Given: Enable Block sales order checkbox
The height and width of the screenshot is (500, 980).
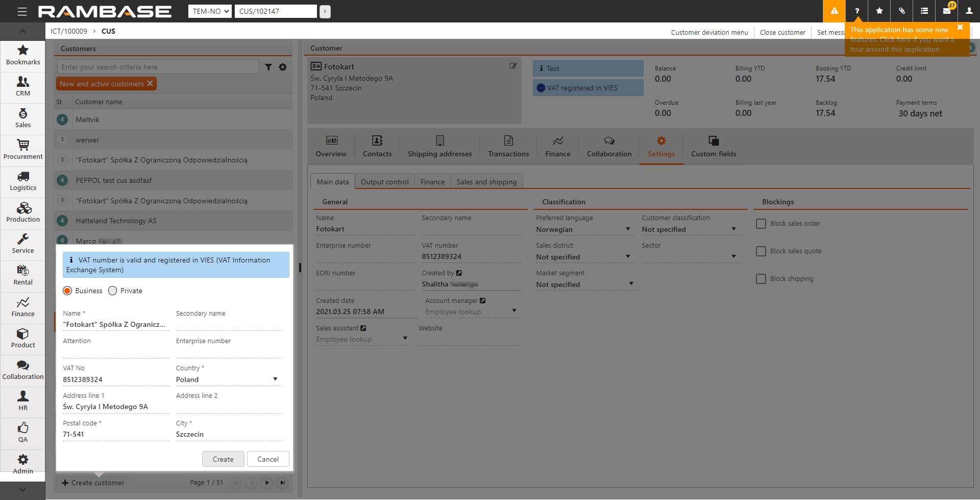Looking at the screenshot, I should [761, 224].
